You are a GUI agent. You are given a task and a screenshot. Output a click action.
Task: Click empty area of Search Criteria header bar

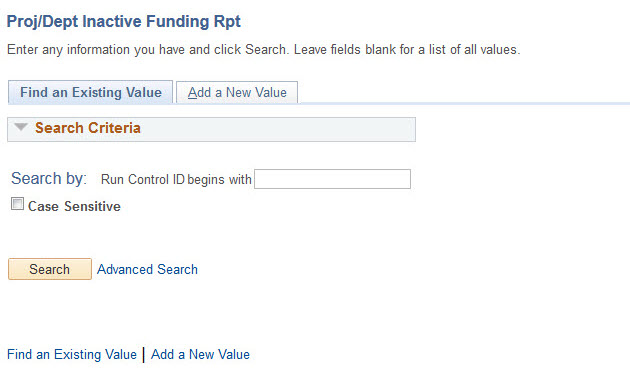pyautogui.click(x=277, y=129)
